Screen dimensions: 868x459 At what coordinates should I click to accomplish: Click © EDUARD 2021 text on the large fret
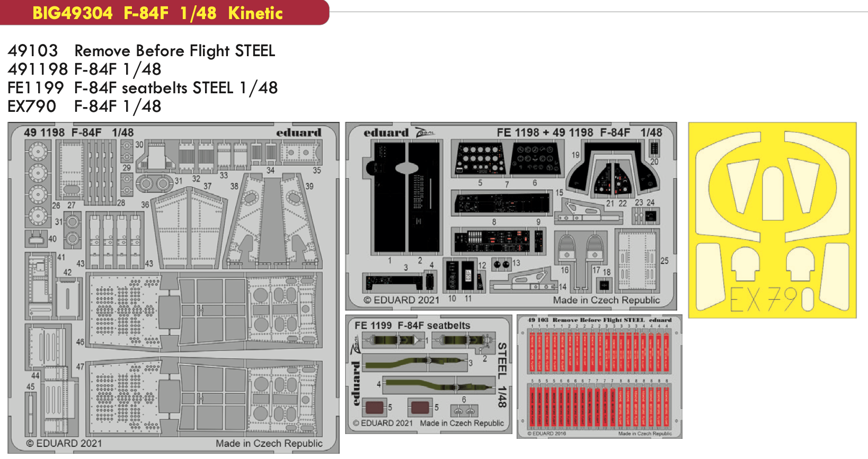coord(64,443)
